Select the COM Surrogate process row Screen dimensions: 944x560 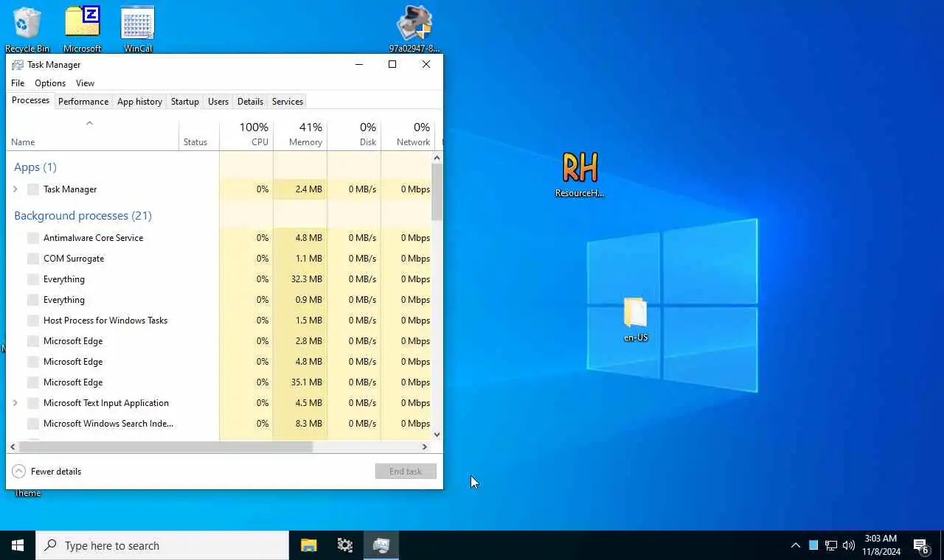pos(219,259)
